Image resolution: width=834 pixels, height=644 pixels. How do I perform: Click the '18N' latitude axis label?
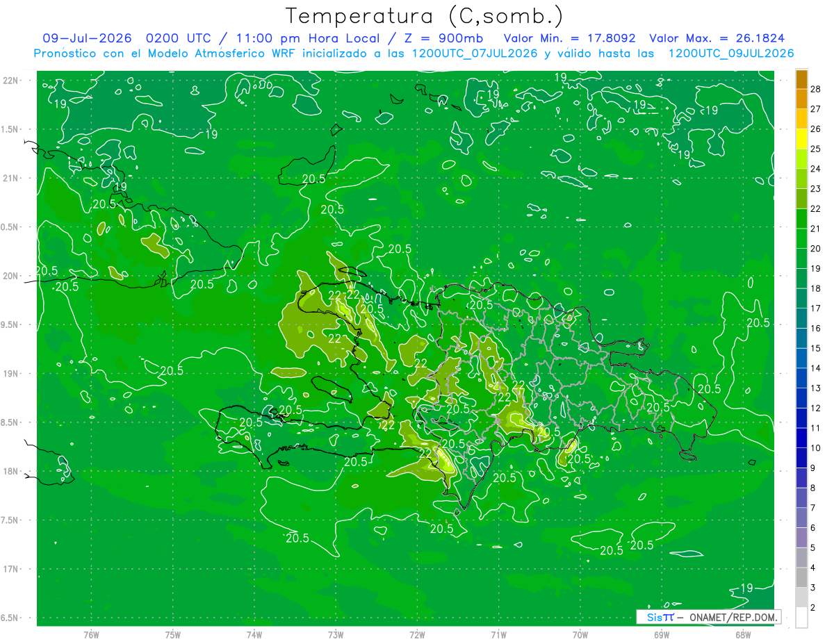coord(10,471)
